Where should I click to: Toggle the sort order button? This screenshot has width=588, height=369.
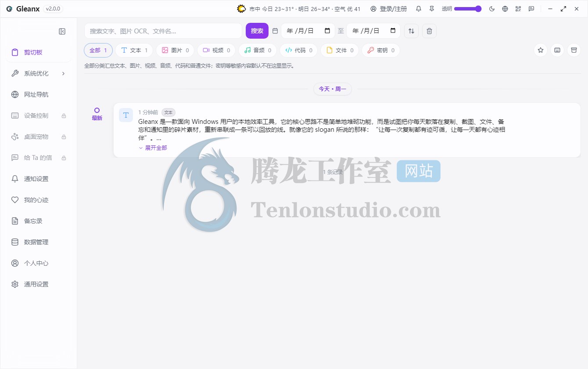(411, 31)
